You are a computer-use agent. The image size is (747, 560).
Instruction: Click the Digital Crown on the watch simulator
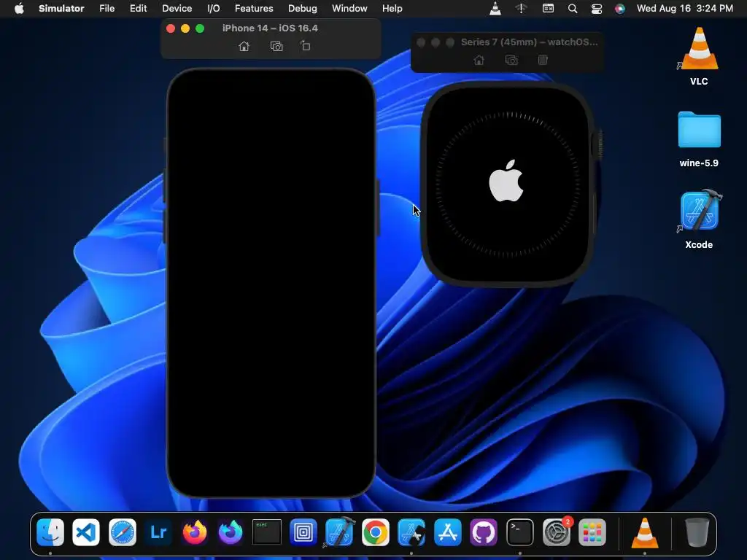598,143
